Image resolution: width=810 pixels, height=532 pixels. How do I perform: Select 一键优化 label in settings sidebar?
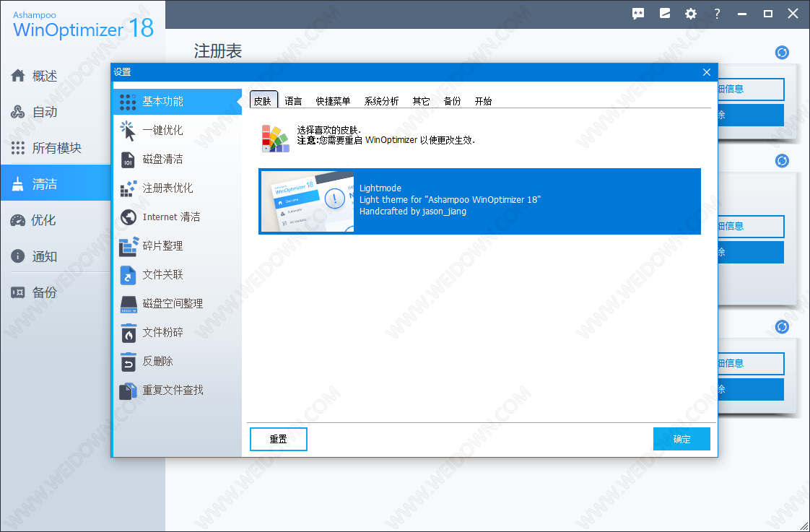(162, 131)
